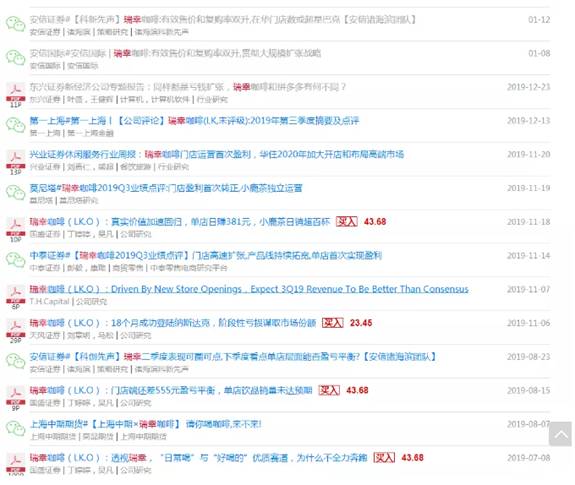Open PDF icon for T.H. Capital report
Image resolution: width=575 pixels, height=485 pixels.
(x=15, y=297)
